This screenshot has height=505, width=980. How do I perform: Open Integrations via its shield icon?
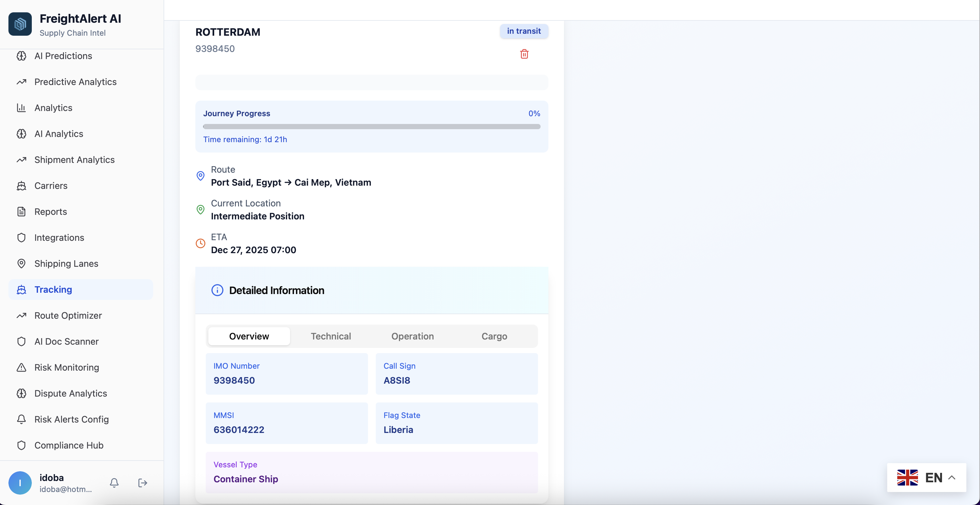coord(21,238)
